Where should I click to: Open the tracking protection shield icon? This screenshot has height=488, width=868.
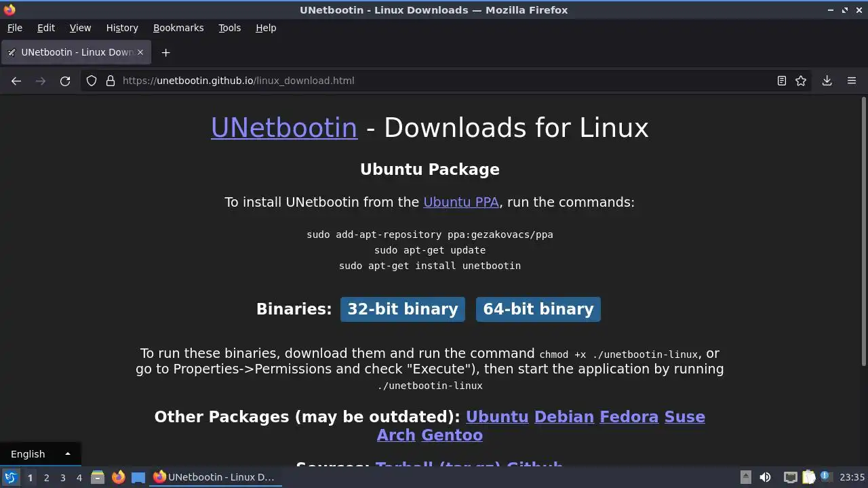coord(92,81)
